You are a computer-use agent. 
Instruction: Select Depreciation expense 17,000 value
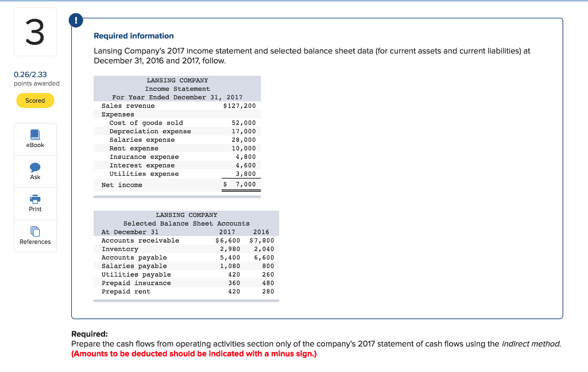(243, 131)
